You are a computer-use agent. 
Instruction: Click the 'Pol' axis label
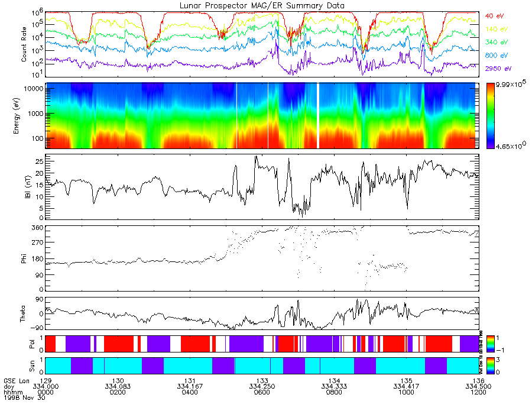pyautogui.click(x=33, y=344)
